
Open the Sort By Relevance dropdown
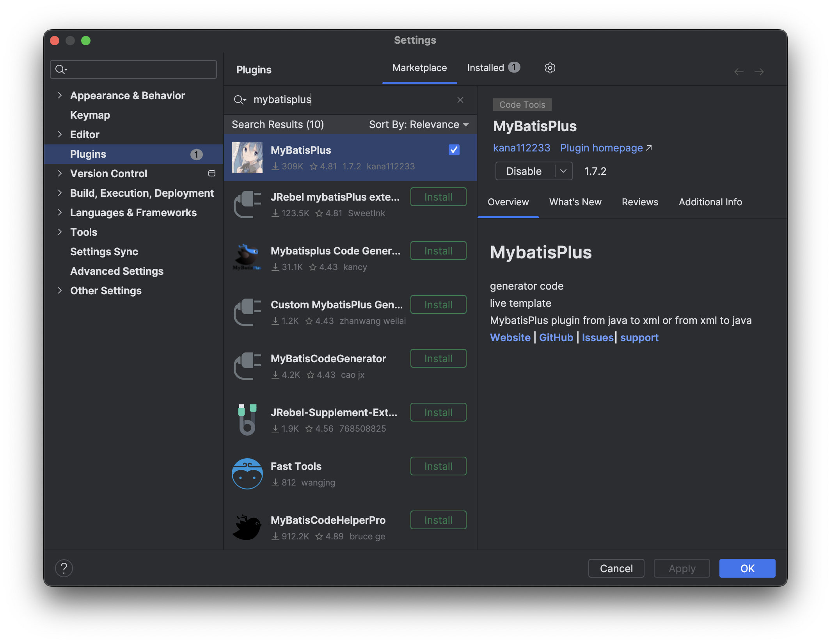[x=419, y=125]
